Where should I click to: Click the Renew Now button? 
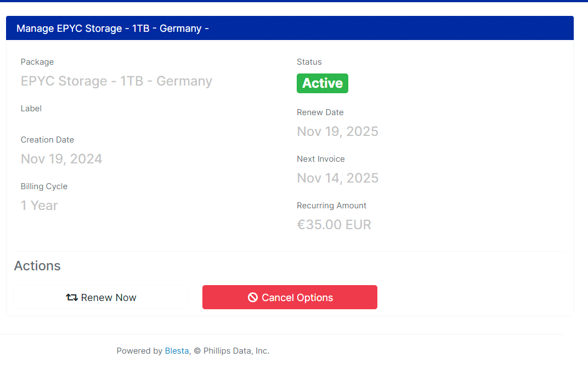[x=101, y=297]
